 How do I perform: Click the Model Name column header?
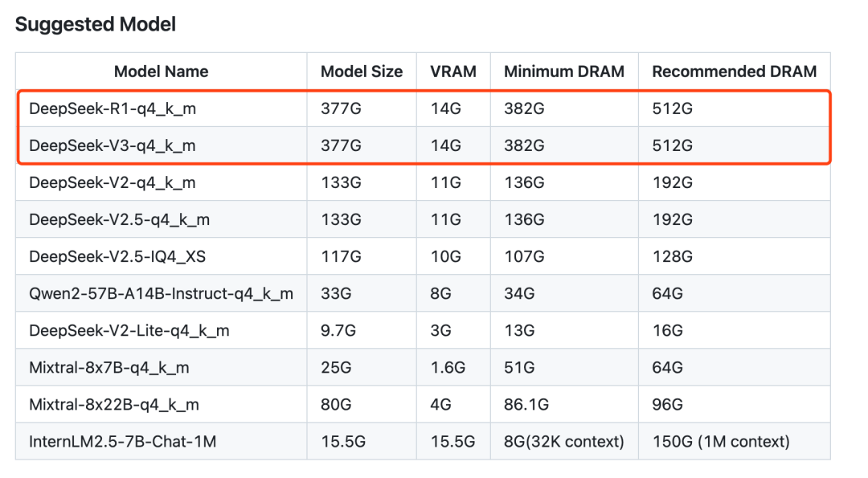(161, 71)
